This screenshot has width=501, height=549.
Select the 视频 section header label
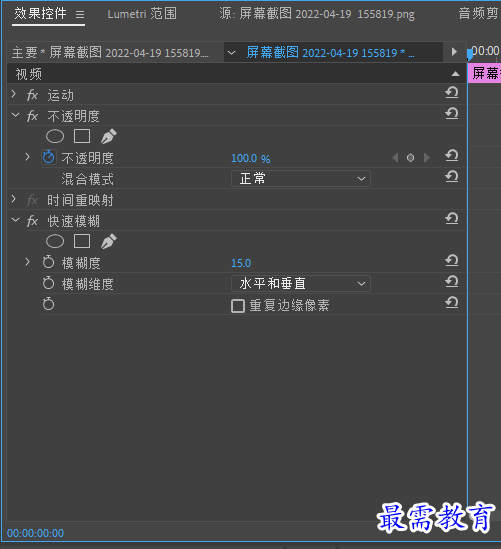pyautogui.click(x=28, y=74)
